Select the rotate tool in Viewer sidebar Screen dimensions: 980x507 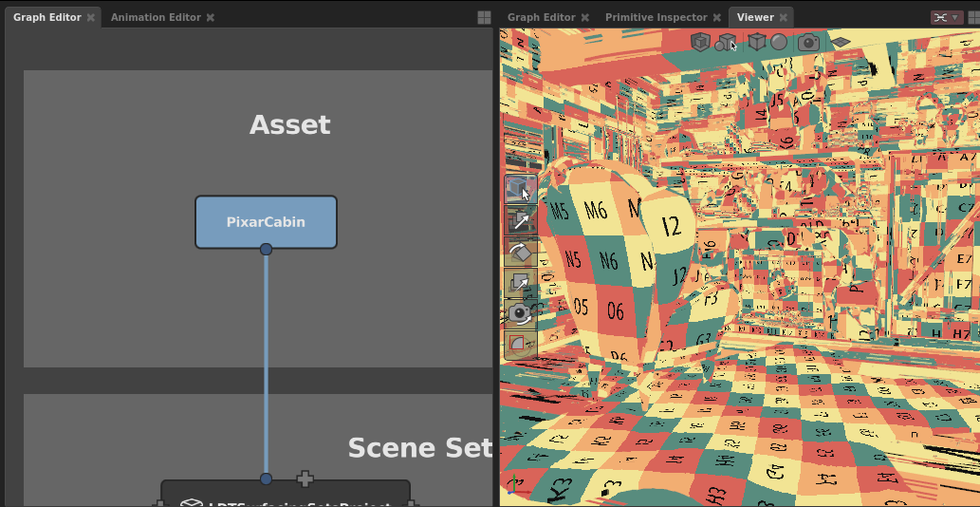(x=520, y=252)
